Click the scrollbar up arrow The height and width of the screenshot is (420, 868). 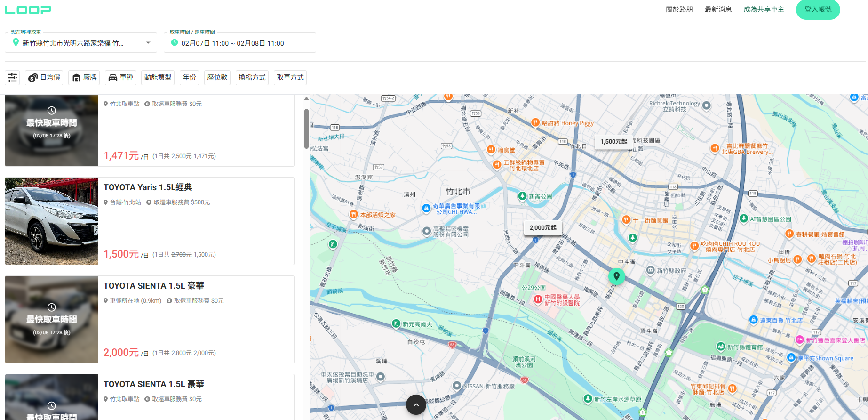pos(306,98)
